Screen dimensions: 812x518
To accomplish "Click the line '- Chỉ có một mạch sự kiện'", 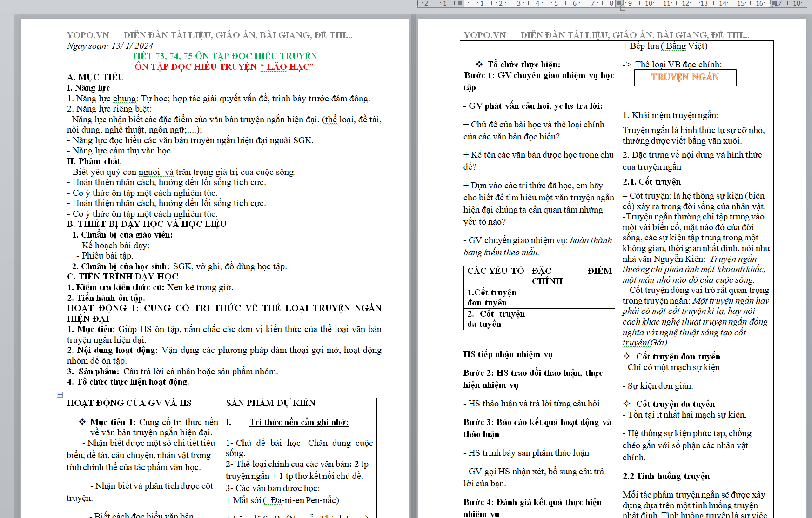I will (x=671, y=367).
